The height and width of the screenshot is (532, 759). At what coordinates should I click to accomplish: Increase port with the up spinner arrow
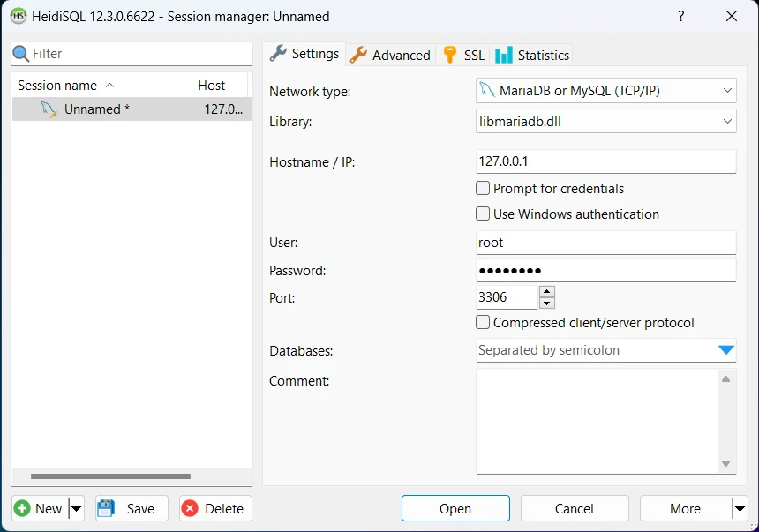546,291
